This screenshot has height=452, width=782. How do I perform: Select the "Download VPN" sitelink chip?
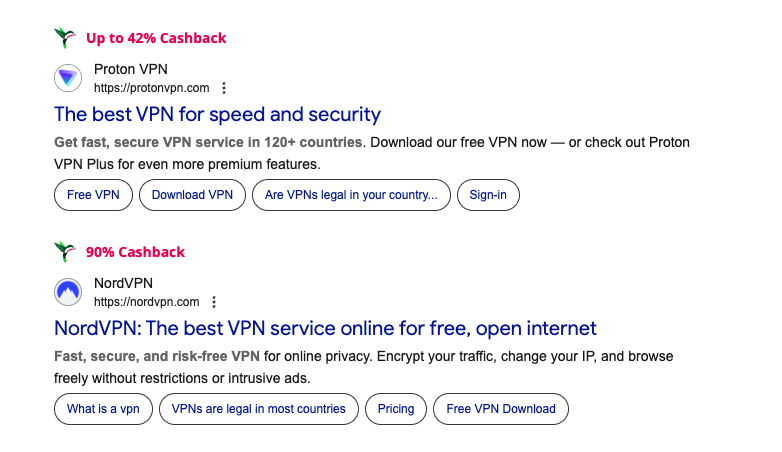click(192, 195)
